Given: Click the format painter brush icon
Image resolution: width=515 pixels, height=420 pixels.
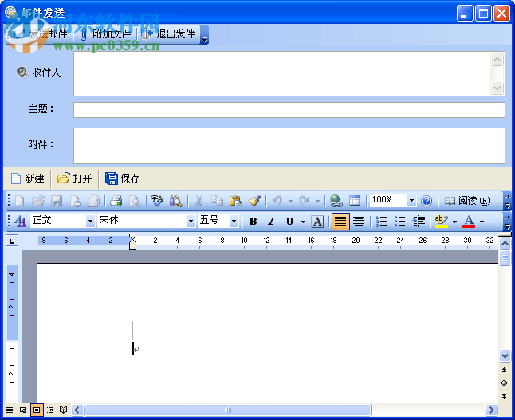Looking at the screenshot, I should (254, 201).
